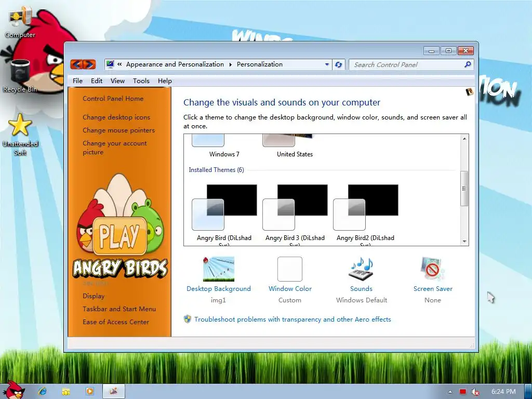Click the search magnifier icon
This screenshot has width=532, height=399.
click(468, 64)
